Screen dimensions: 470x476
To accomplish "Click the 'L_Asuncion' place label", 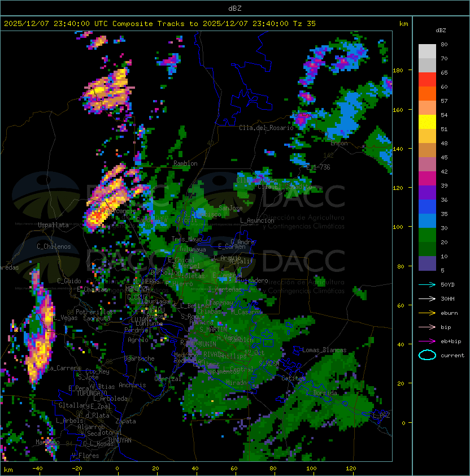I will [257, 220].
